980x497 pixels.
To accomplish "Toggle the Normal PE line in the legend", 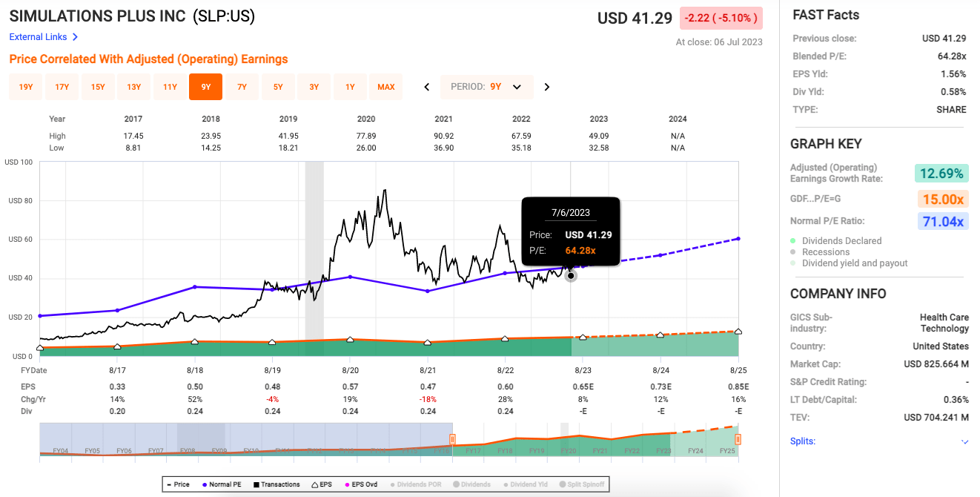I will pos(225,484).
